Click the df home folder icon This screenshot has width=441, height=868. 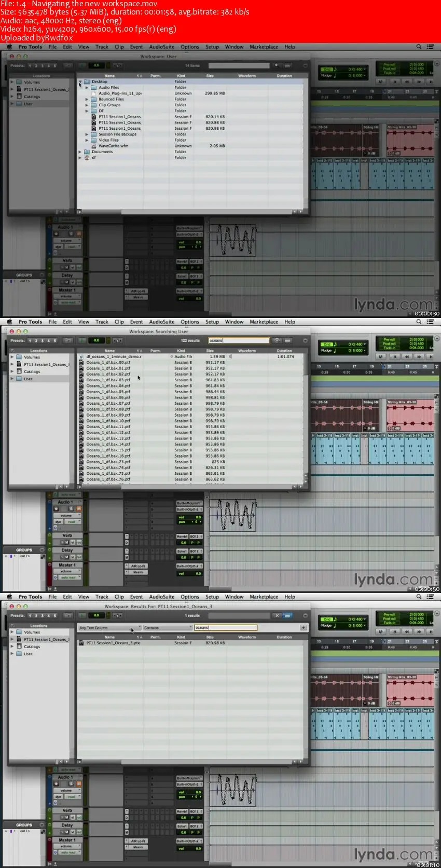pos(87,158)
